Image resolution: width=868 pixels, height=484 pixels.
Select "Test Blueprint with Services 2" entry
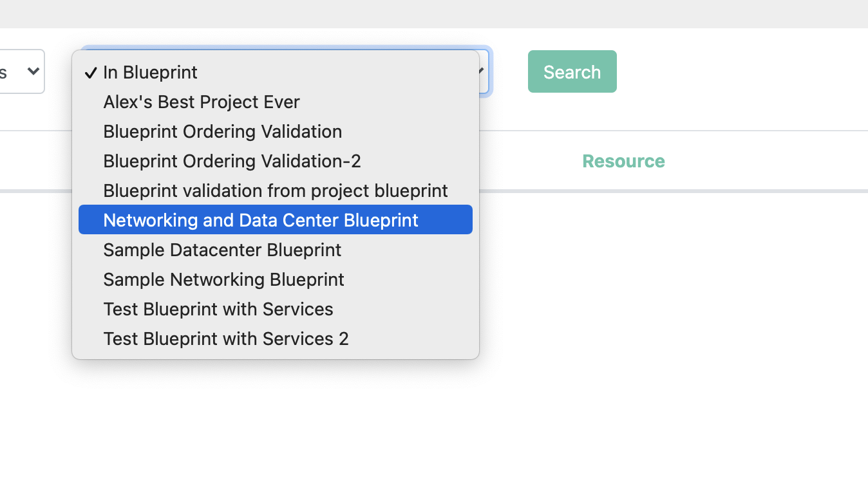[x=225, y=339]
